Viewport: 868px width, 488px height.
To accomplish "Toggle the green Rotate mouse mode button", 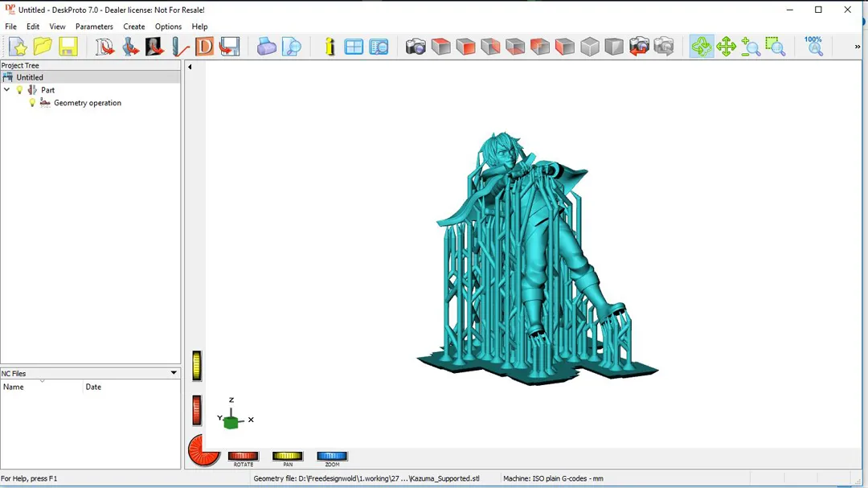I will 701,47.
